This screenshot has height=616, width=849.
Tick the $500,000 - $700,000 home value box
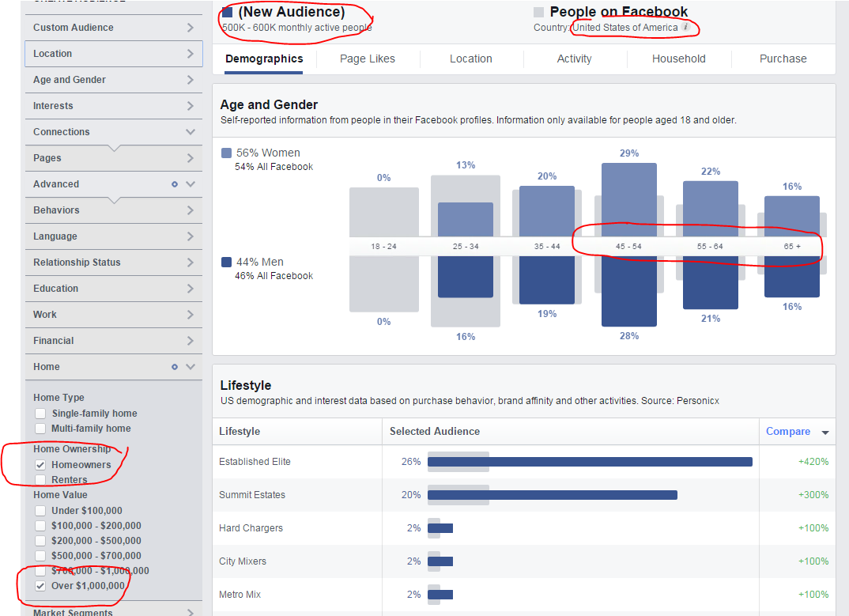[41, 556]
